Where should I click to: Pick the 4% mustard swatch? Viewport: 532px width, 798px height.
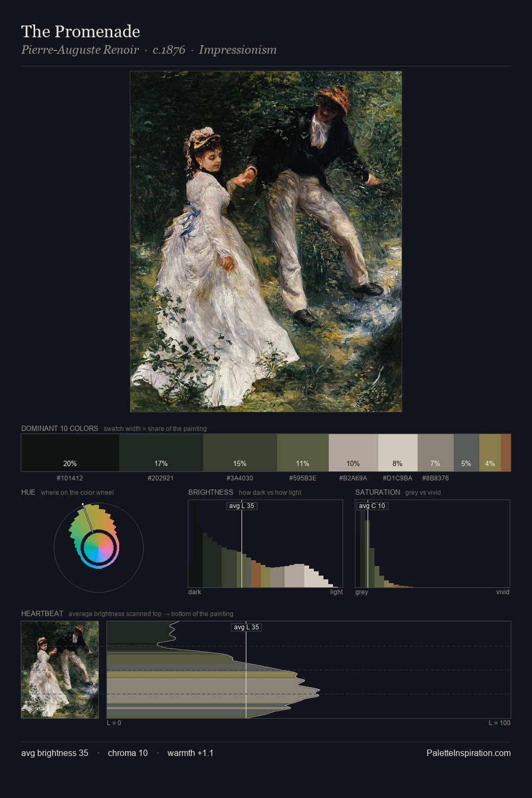490,453
